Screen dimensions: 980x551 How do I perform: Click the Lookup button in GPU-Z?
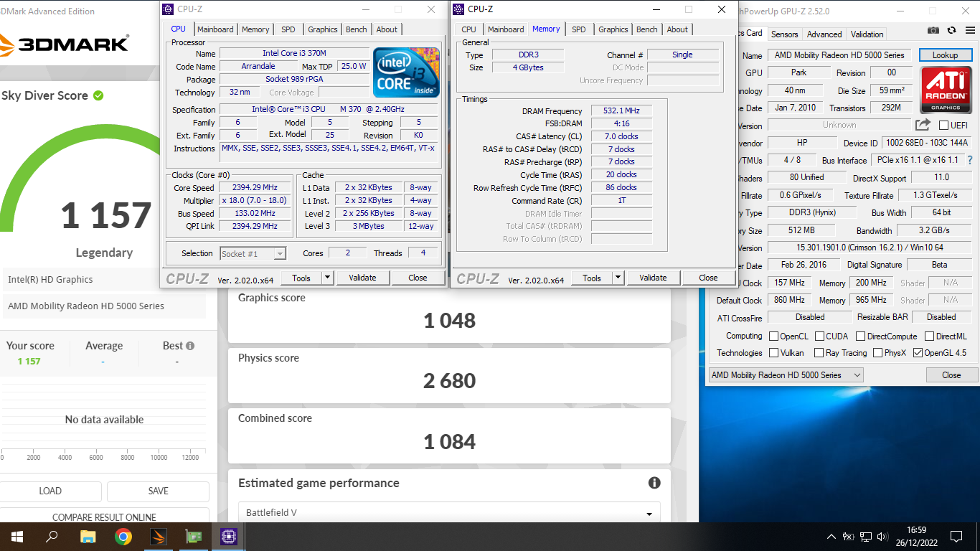pos(945,55)
